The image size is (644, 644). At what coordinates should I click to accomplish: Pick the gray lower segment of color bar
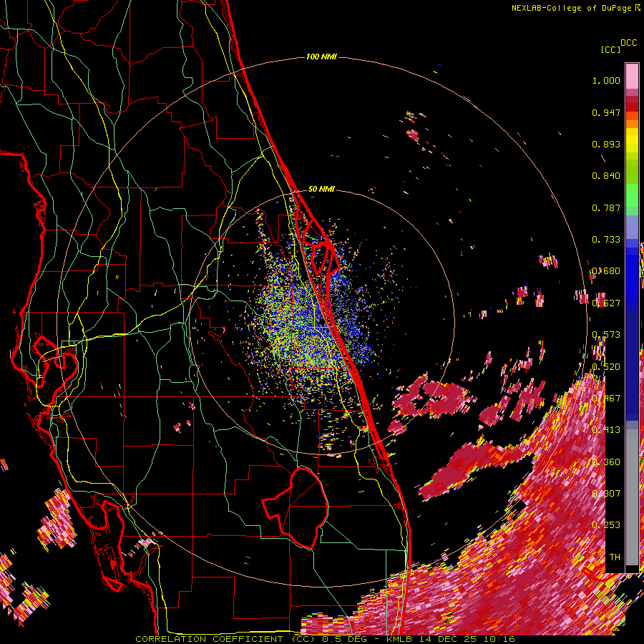(632, 497)
